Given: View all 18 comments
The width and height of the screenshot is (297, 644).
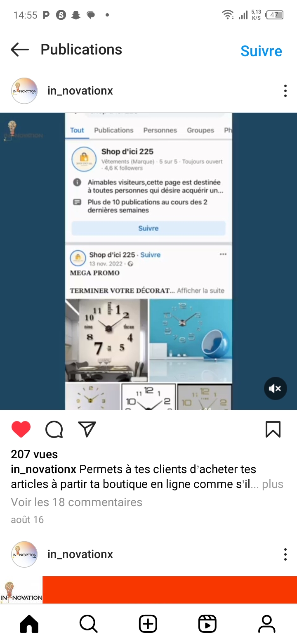Looking at the screenshot, I should coord(77,502).
